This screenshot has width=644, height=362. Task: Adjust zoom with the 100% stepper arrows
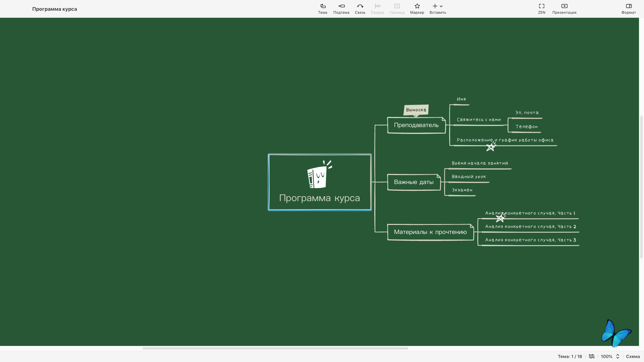tap(618, 357)
